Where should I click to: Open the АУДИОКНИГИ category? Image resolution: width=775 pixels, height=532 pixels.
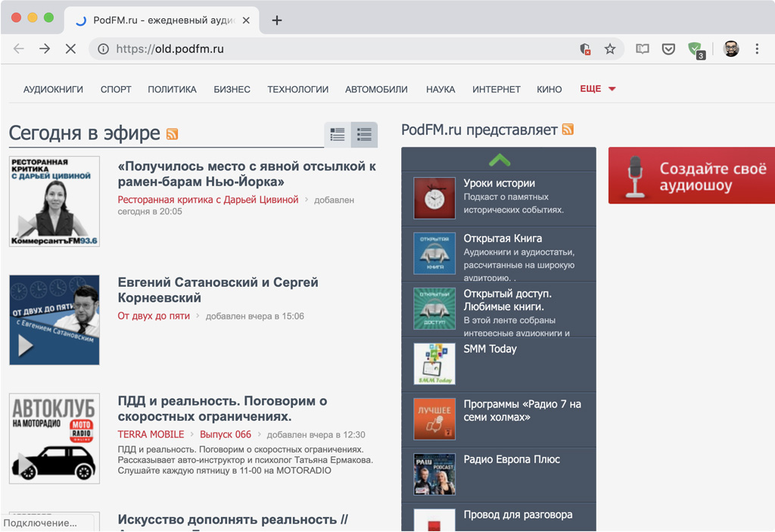point(54,89)
